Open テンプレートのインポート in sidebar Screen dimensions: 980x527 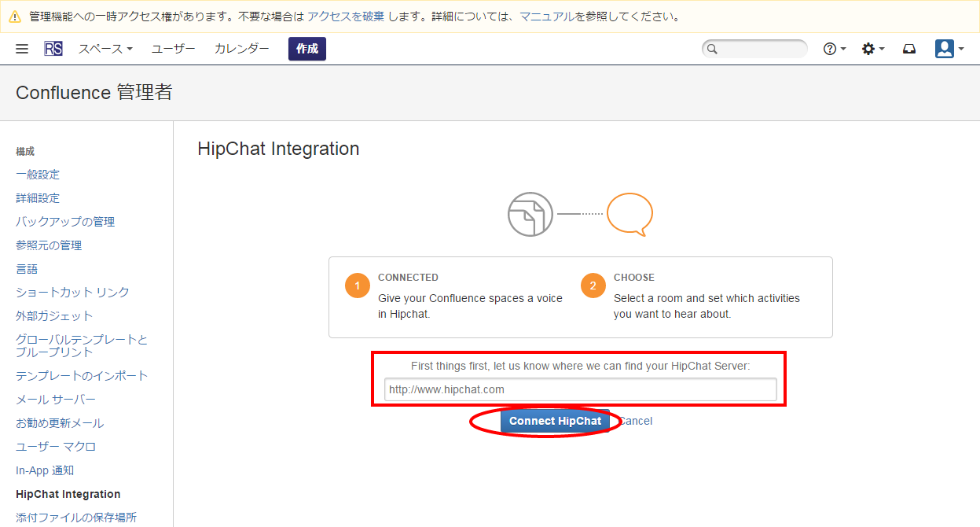[x=82, y=376]
